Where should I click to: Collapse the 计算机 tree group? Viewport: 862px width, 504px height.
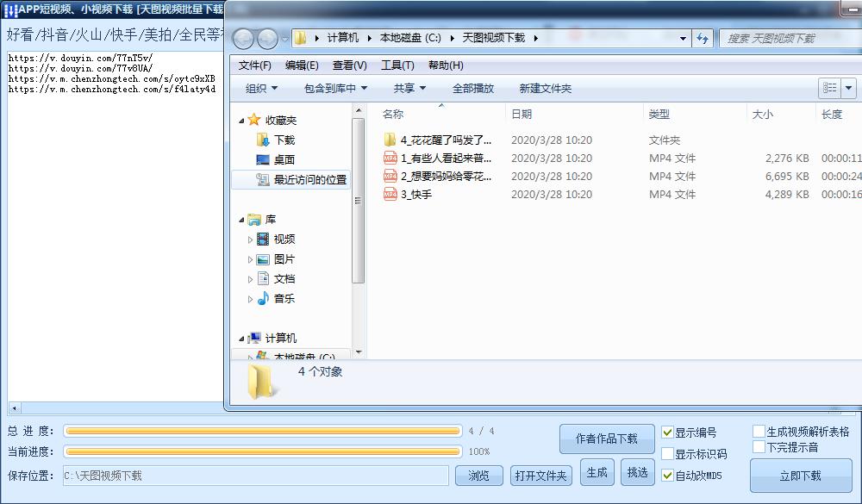coord(241,339)
